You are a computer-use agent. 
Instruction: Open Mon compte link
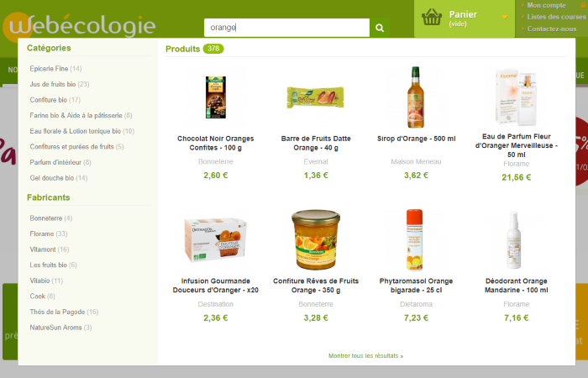coord(546,5)
